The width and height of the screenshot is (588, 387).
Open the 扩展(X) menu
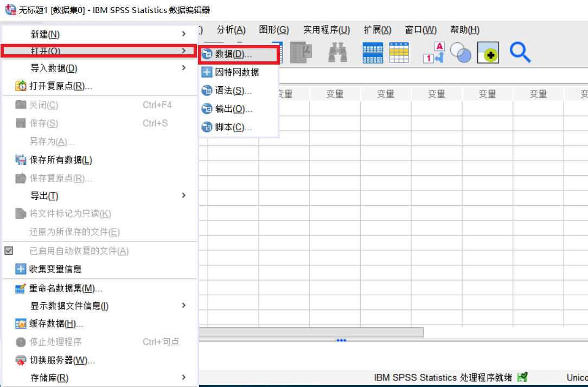377,30
